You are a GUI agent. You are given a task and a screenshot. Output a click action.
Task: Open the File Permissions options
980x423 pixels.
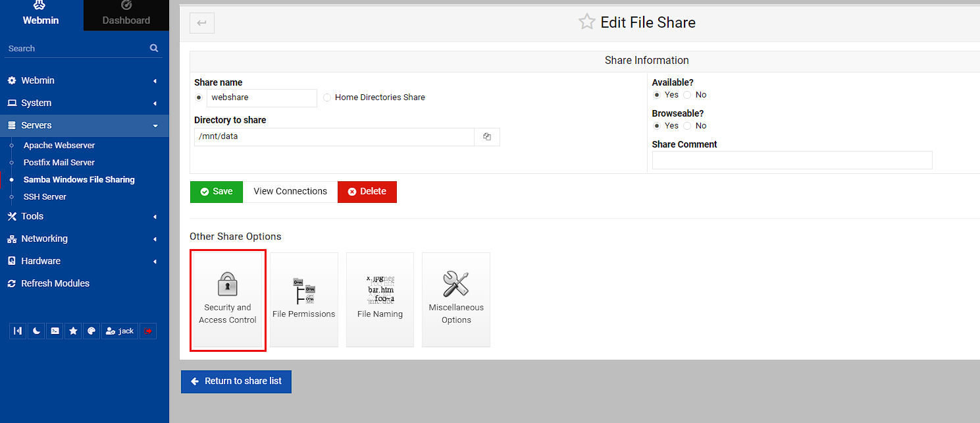click(304, 300)
